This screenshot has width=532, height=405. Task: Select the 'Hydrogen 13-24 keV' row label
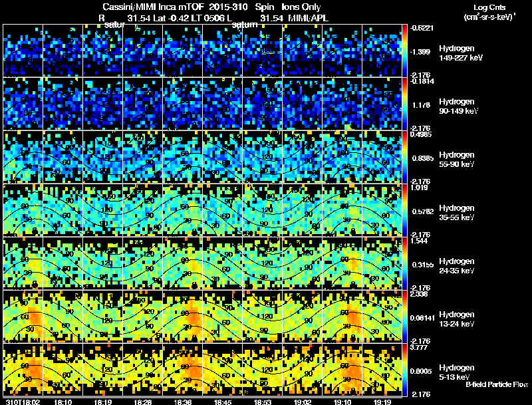[457, 319]
